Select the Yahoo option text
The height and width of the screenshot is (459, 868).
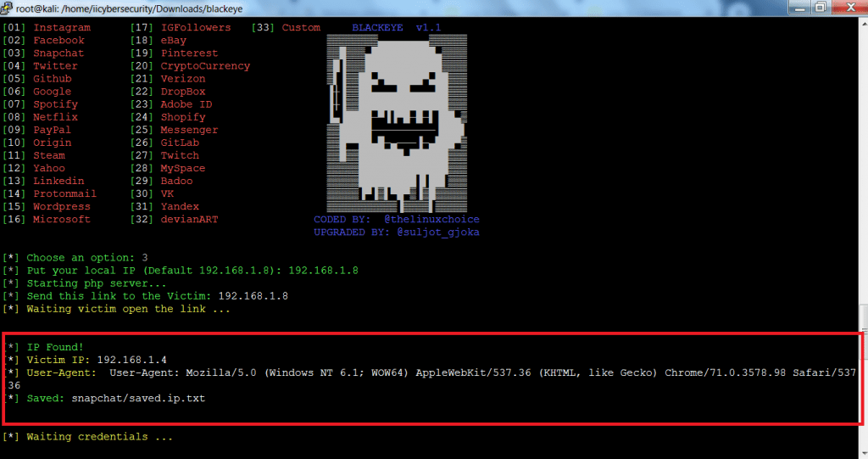pyautogui.click(x=48, y=167)
